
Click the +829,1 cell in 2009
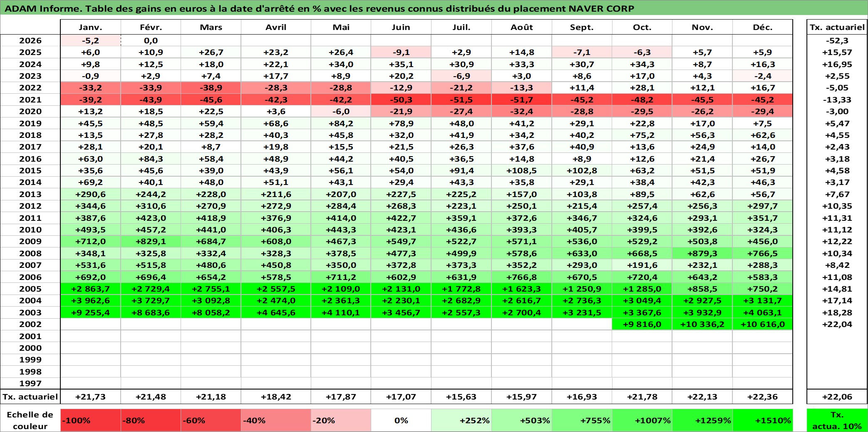tap(151, 241)
